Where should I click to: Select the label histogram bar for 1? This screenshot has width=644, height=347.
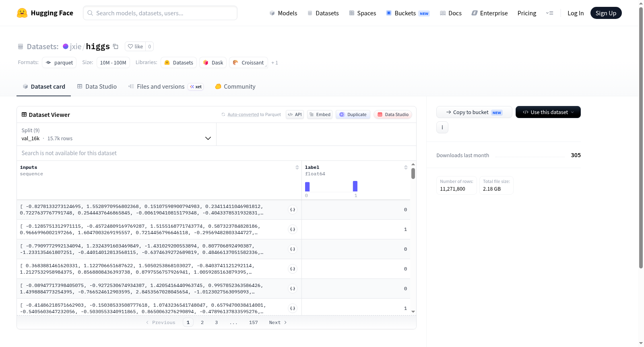click(355, 186)
